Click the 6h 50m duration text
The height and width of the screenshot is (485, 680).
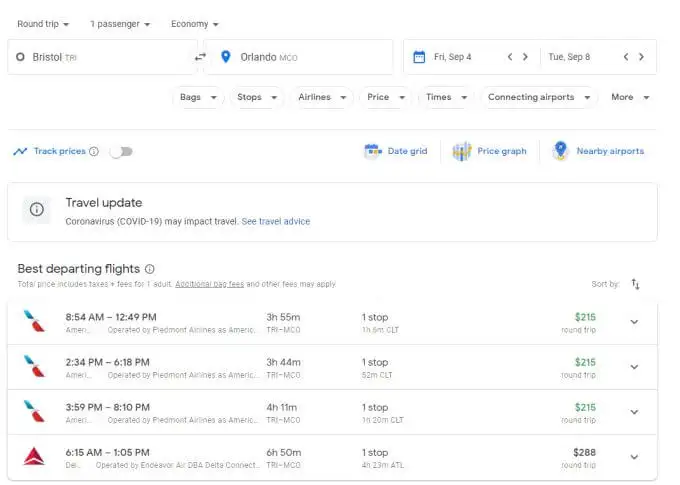[x=284, y=452]
